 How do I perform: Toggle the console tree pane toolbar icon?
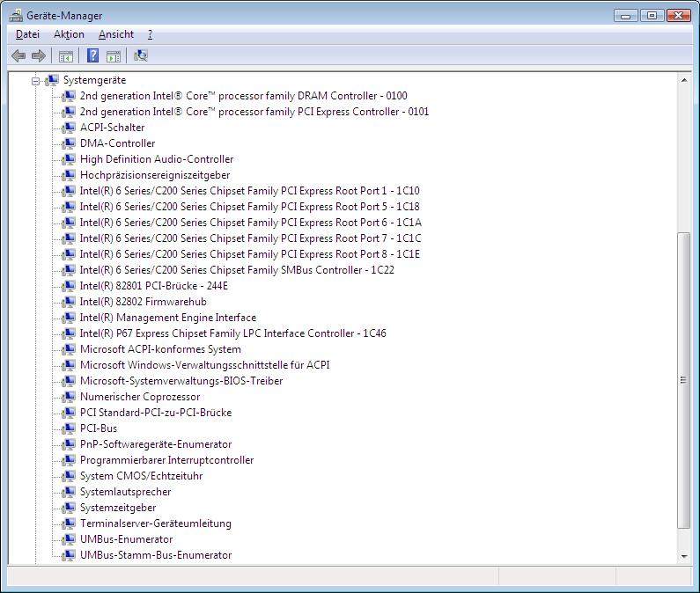[x=66, y=56]
